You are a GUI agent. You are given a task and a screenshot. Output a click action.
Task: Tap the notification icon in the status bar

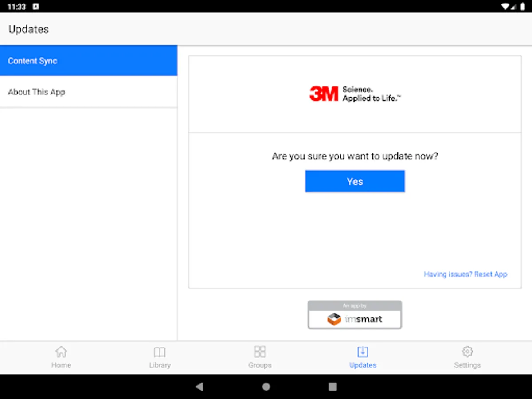click(36, 7)
